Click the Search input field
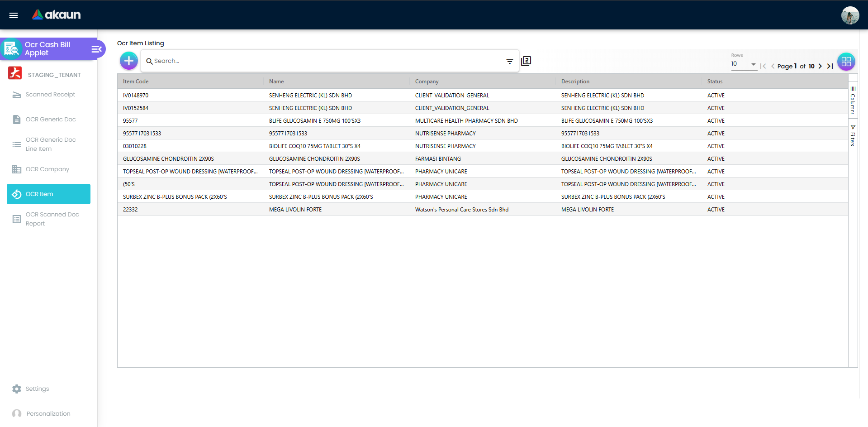 click(x=328, y=61)
